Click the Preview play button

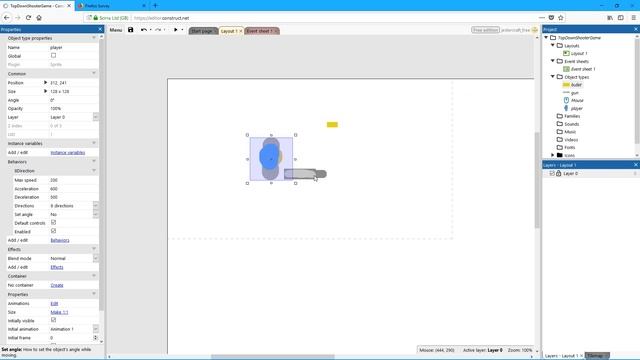click(176, 30)
